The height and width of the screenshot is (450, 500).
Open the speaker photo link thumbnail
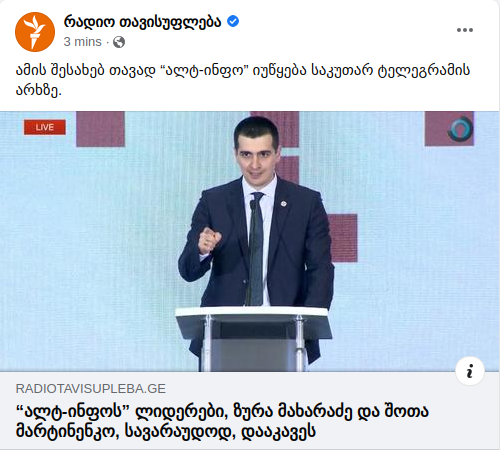250,241
